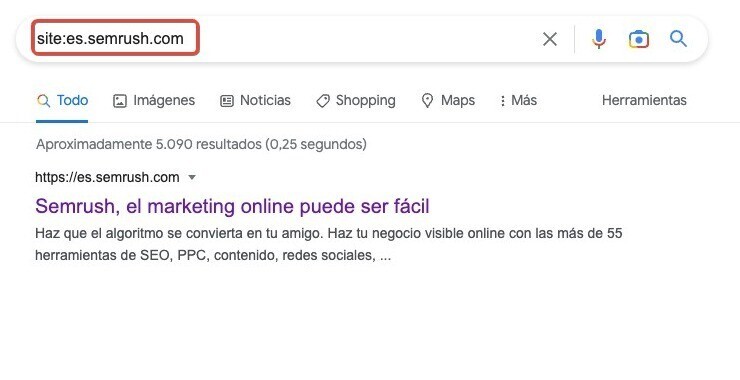
Task: Open Herramientas search tools
Action: 644,101
